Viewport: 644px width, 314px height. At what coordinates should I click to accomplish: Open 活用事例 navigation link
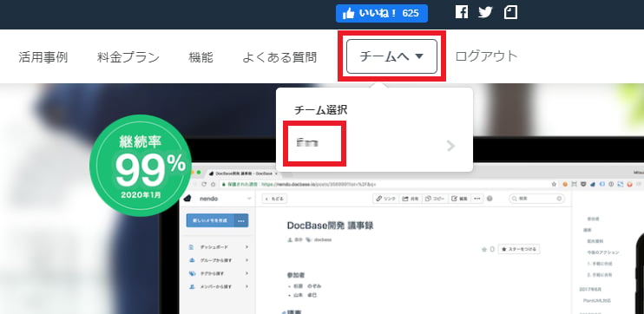click(43, 57)
